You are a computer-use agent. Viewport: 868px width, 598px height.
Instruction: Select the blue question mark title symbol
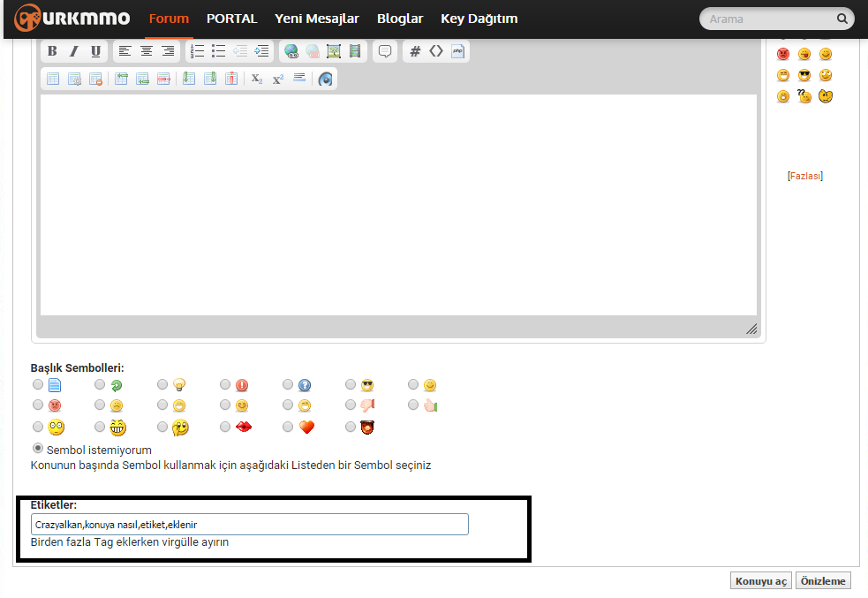pos(287,384)
